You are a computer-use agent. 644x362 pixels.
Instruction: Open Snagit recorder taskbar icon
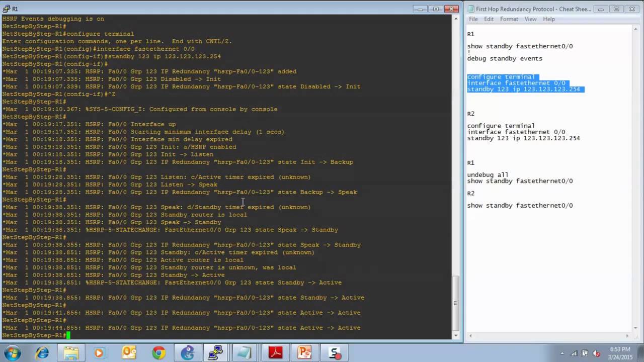point(334,353)
